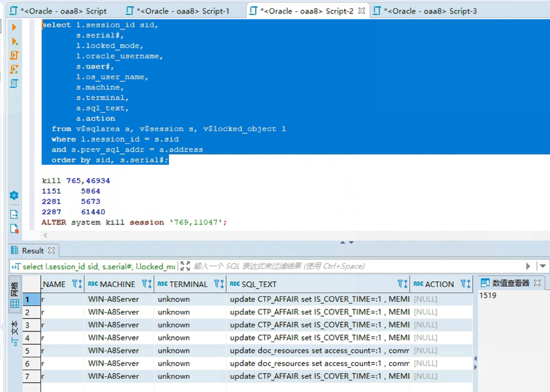Open filter history dropdown arrow
The image size is (550, 392).
click(543, 266)
